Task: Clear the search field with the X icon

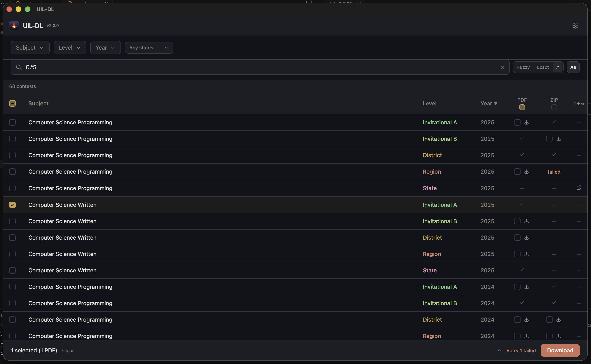Action: 502,67
